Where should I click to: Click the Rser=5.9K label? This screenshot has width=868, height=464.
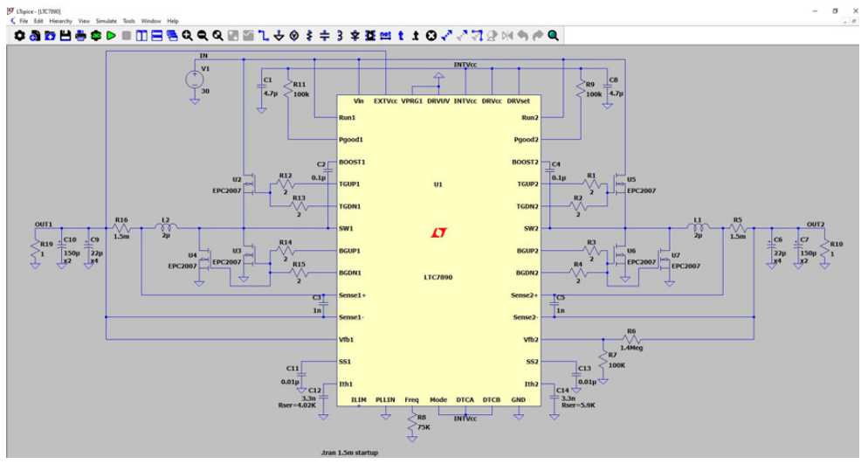578,405
